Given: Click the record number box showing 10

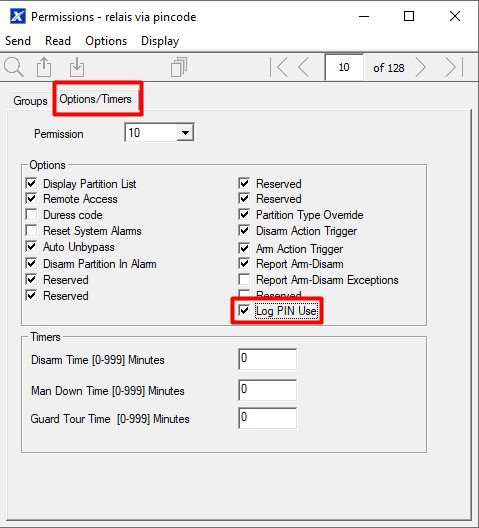Looking at the screenshot, I should 344,67.
